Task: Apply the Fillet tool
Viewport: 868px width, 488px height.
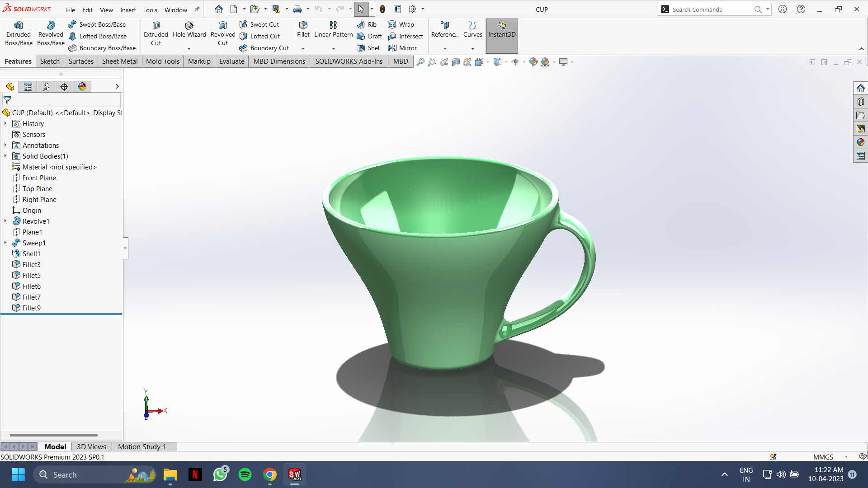Action: pyautogui.click(x=303, y=30)
